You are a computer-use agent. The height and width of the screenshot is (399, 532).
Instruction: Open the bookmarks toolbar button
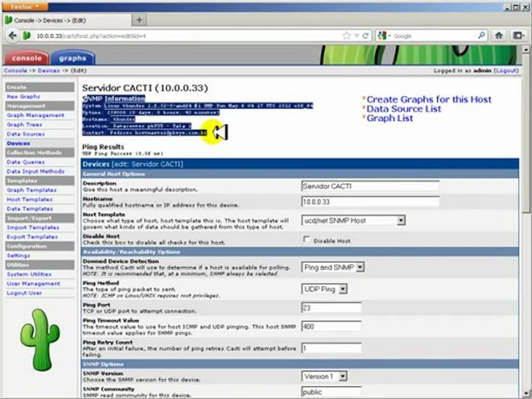(518, 35)
